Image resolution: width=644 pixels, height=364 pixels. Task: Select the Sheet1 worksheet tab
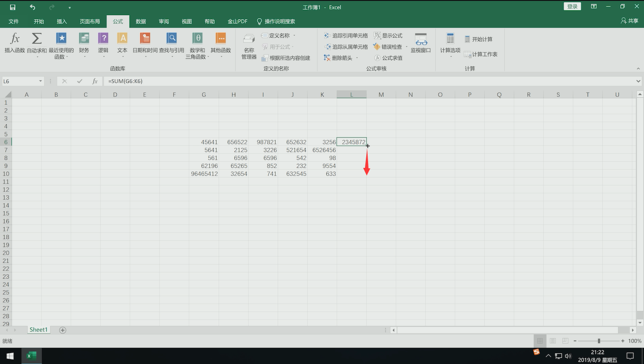coord(38,330)
